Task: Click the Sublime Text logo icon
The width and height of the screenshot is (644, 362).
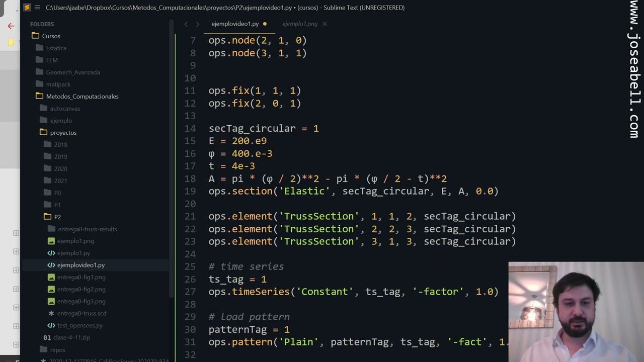Action: pyautogui.click(x=27, y=8)
